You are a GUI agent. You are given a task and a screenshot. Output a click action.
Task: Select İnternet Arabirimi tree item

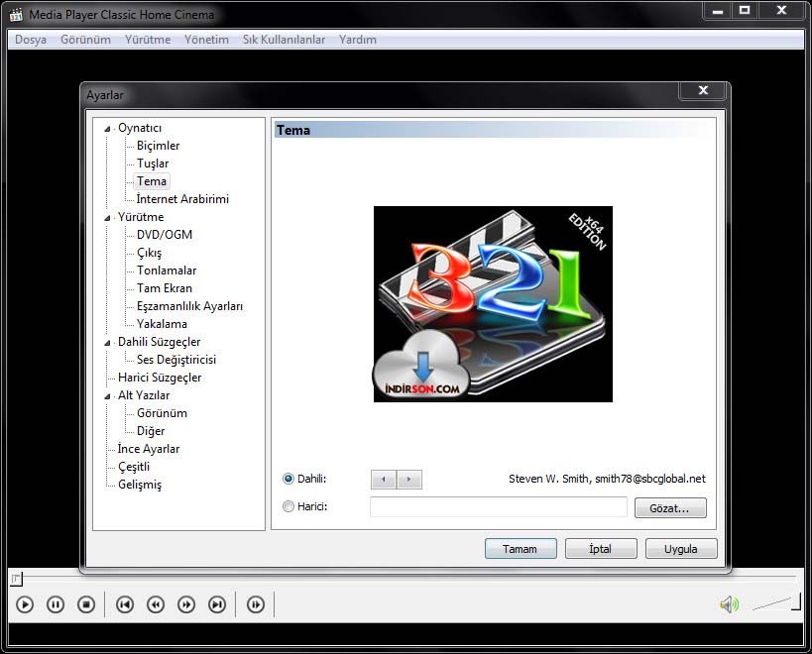(x=182, y=199)
